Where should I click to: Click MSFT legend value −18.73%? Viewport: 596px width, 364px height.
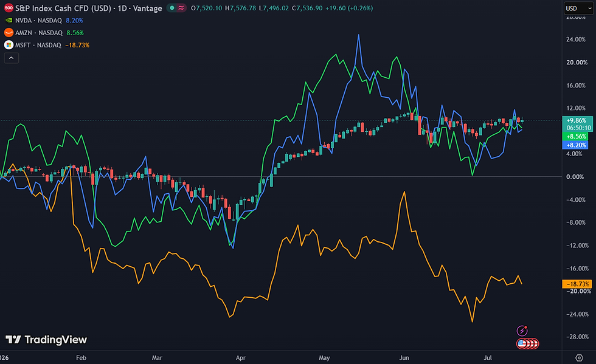[77, 45]
